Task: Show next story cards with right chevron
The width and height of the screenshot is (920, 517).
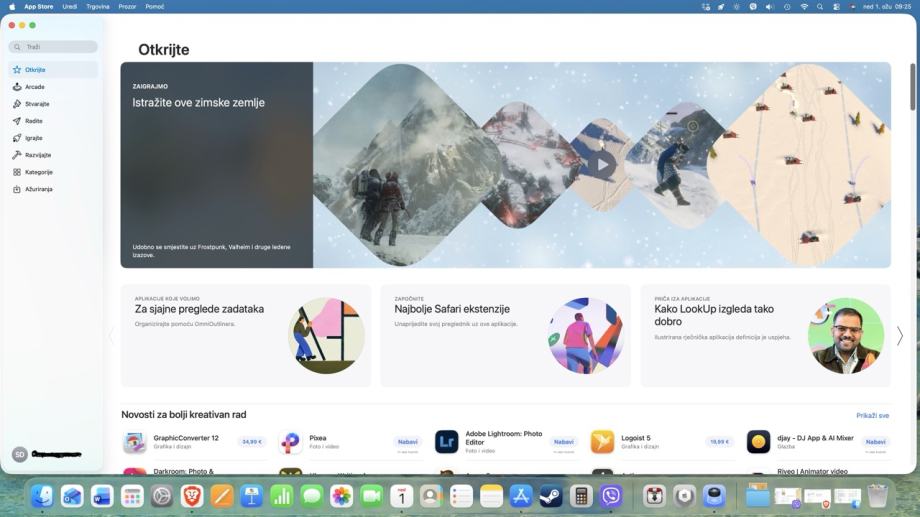Action: [900, 336]
